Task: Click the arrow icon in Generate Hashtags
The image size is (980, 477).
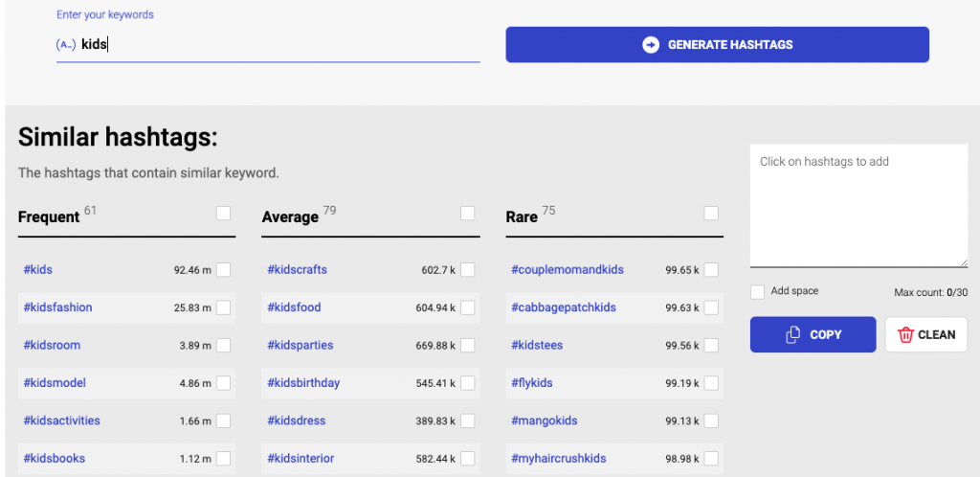Action: click(651, 45)
